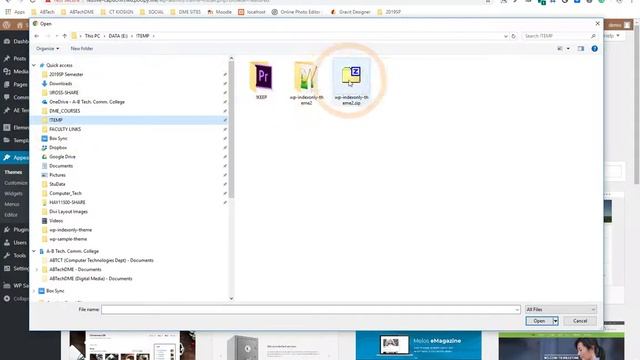
Task: Select the !TEMP folder in sidebar
Action: coord(56,120)
